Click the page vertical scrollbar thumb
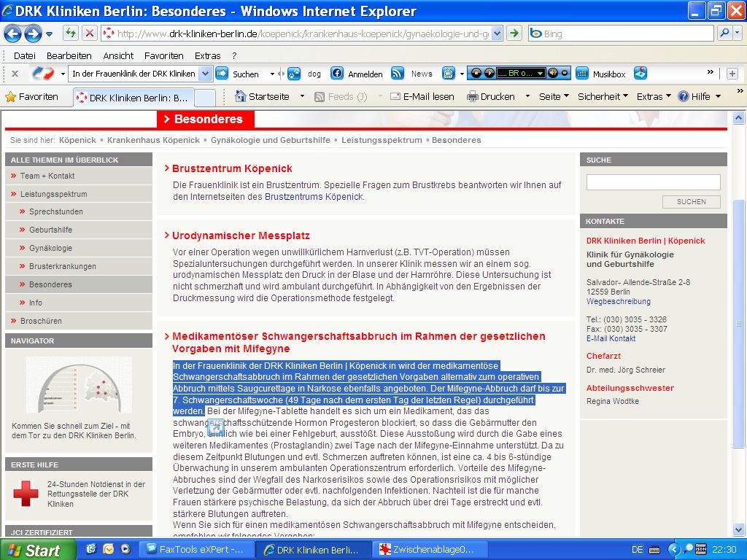This screenshot has width=747, height=560. tap(738, 324)
